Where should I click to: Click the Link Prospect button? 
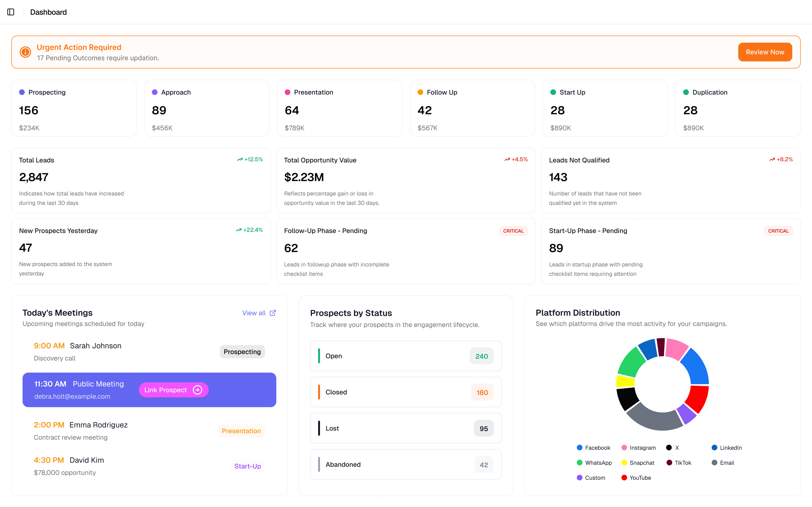pyautogui.click(x=166, y=390)
